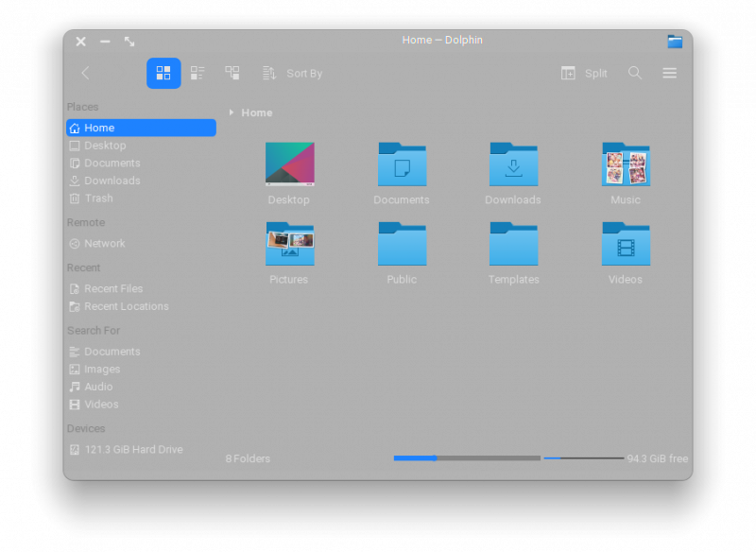Select the Icons view mode
The image size is (756, 552).
163,73
